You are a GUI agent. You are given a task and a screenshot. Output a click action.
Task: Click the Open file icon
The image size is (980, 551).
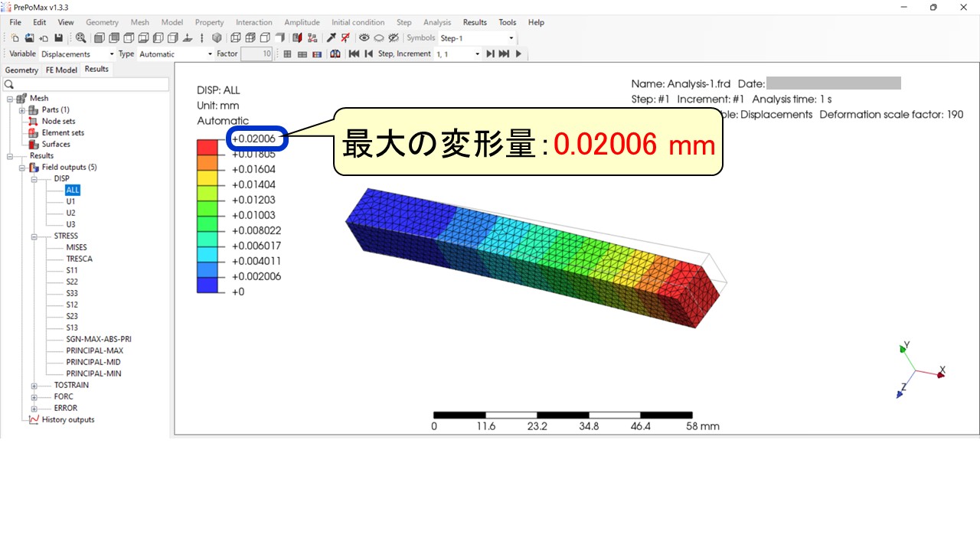(x=29, y=37)
